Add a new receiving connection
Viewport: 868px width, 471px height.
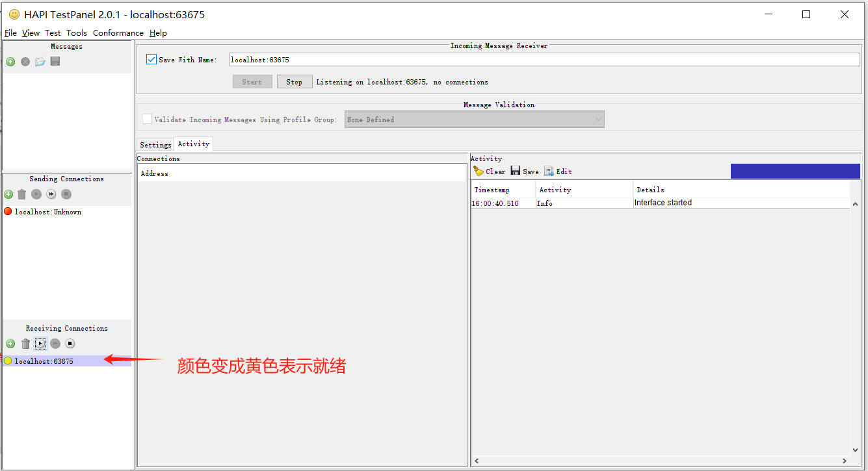coord(10,344)
